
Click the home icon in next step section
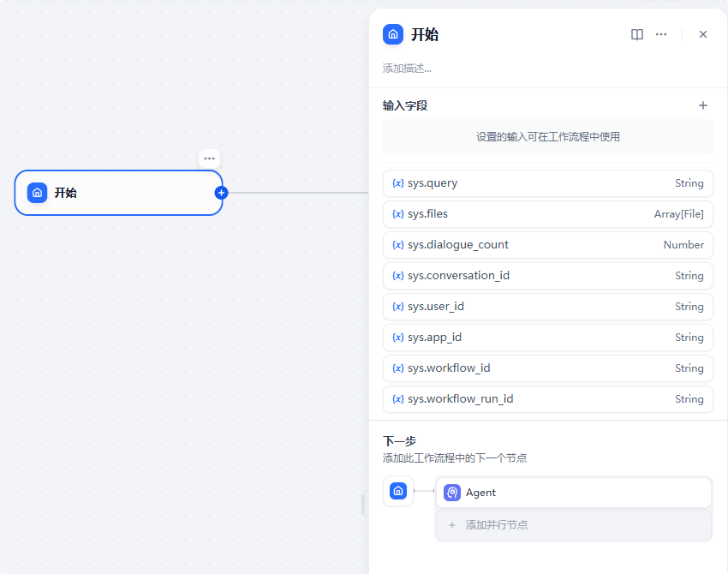pyautogui.click(x=398, y=491)
